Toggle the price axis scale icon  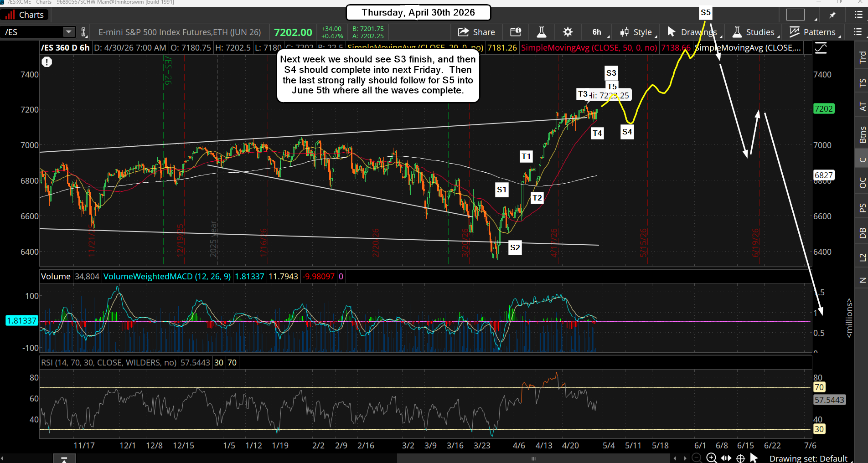point(821,48)
